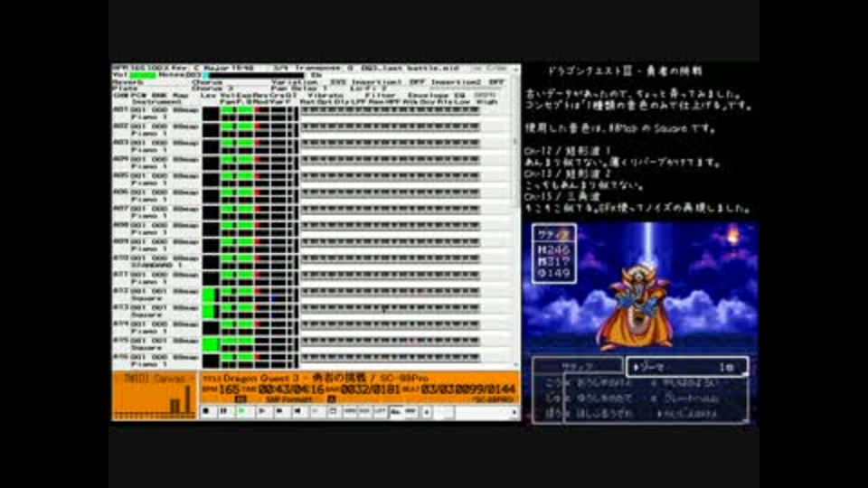868x488 pixels.
Task: Click the ドラゴンクエストIII title text on right
Action: pyautogui.click(x=624, y=70)
